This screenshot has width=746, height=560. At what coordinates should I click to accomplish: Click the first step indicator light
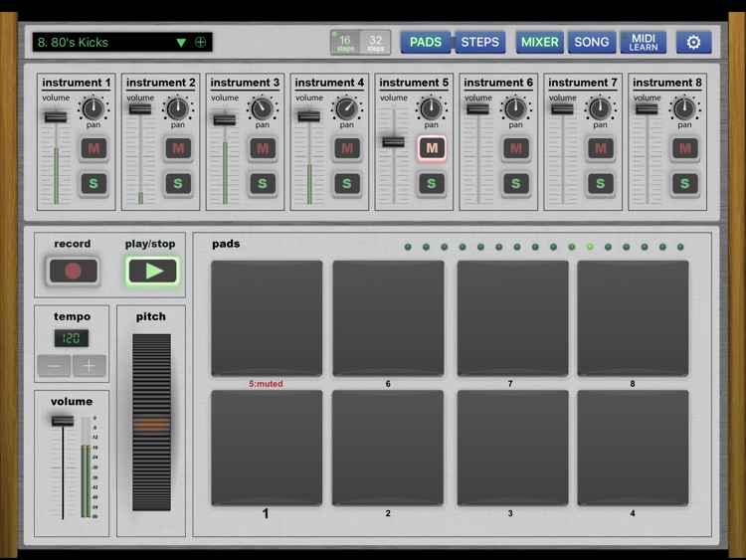tap(408, 247)
